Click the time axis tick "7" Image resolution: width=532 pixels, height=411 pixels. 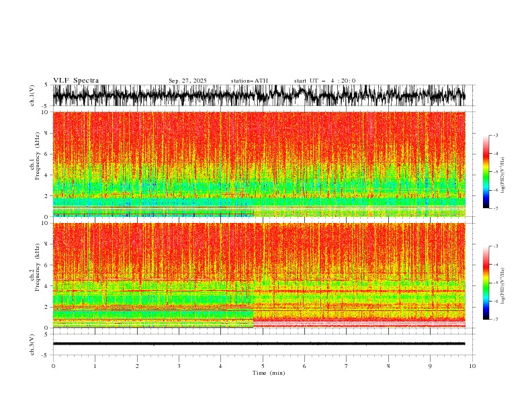click(x=347, y=366)
